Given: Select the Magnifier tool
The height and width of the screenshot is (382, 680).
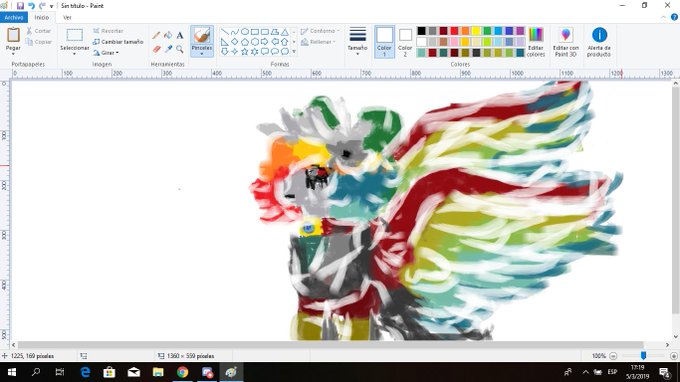Looking at the screenshot, I should [x=180, y=49].
